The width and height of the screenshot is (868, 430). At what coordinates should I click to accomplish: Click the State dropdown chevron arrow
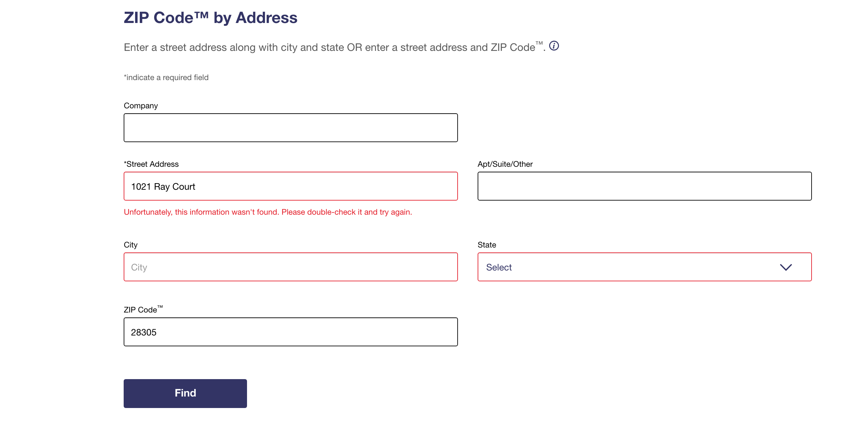(785, 267)
